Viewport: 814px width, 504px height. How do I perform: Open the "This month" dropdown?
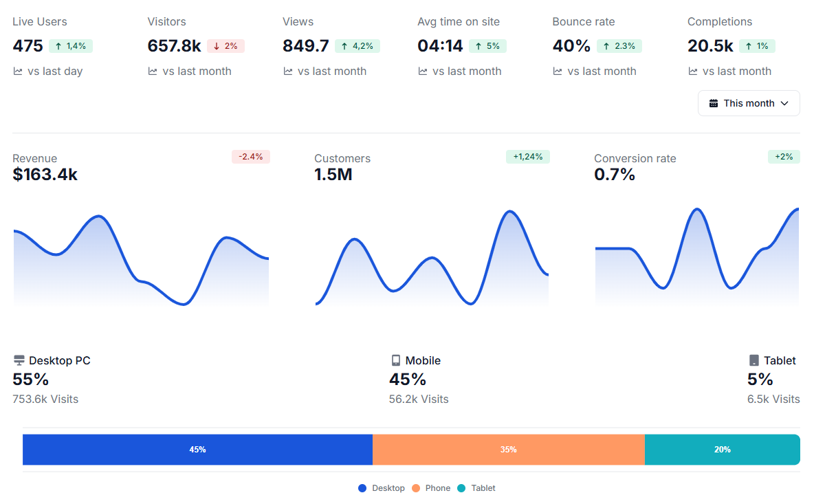749,103
